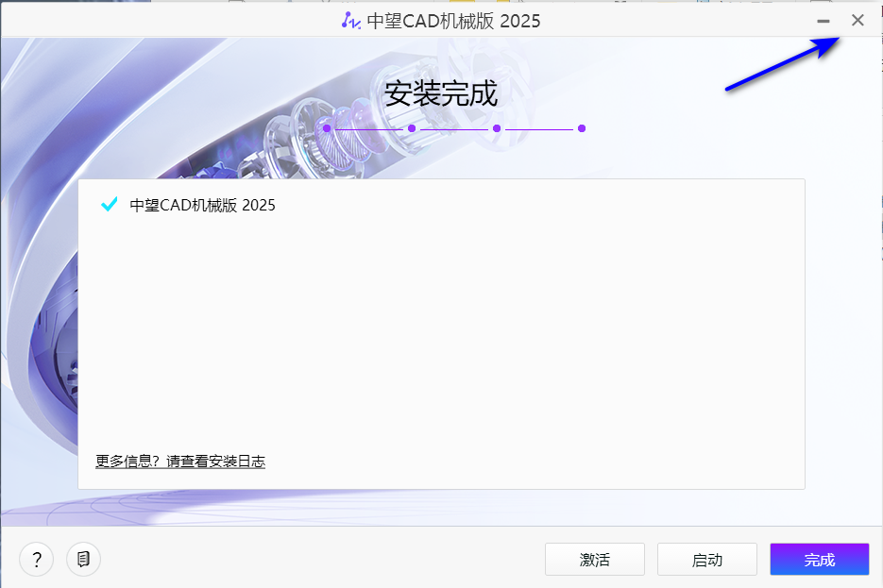Click the 激活 (Activate) button
The image size is (883, 588).
click(x=595, y=560)
